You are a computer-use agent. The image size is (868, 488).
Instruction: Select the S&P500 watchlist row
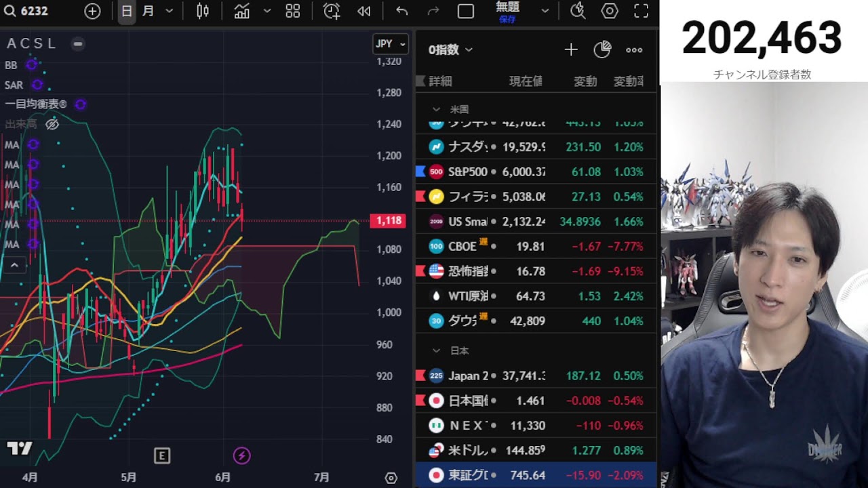click(x=536, y=172)
